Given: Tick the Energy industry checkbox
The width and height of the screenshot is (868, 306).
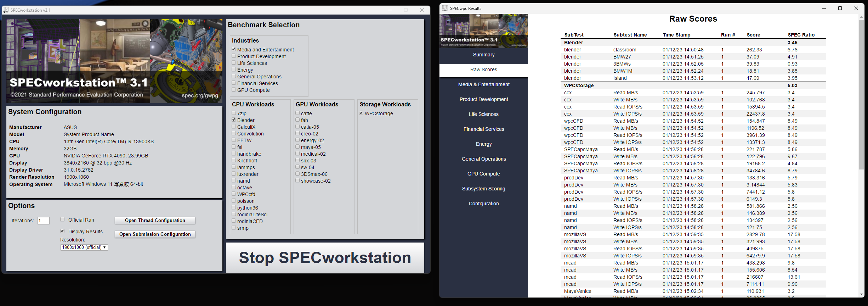Looking at the screenshot, I should click(x=234, y=69).
